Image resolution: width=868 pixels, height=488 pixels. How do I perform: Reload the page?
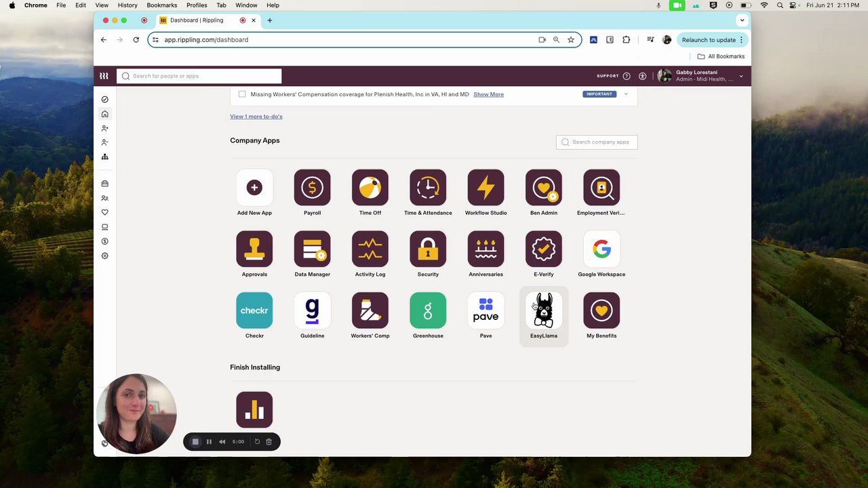point(136,40)
